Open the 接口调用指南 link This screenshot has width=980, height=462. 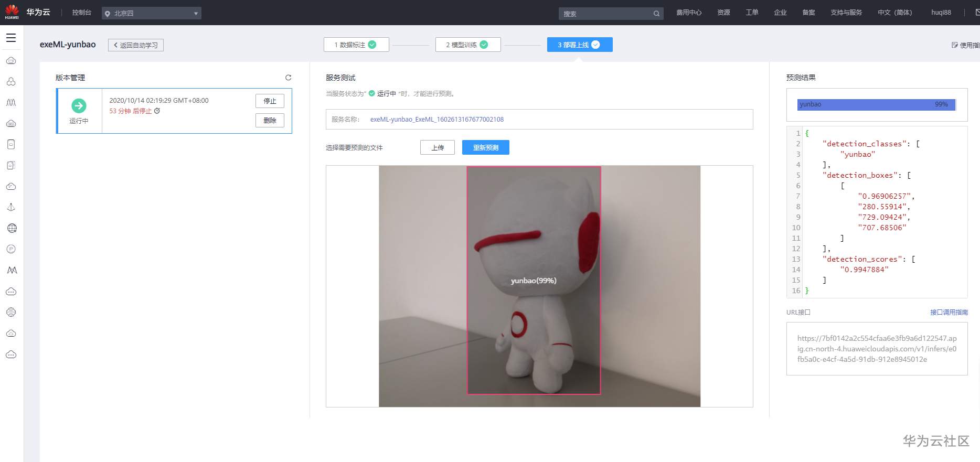pyautogui.click(x=949, y=313)
